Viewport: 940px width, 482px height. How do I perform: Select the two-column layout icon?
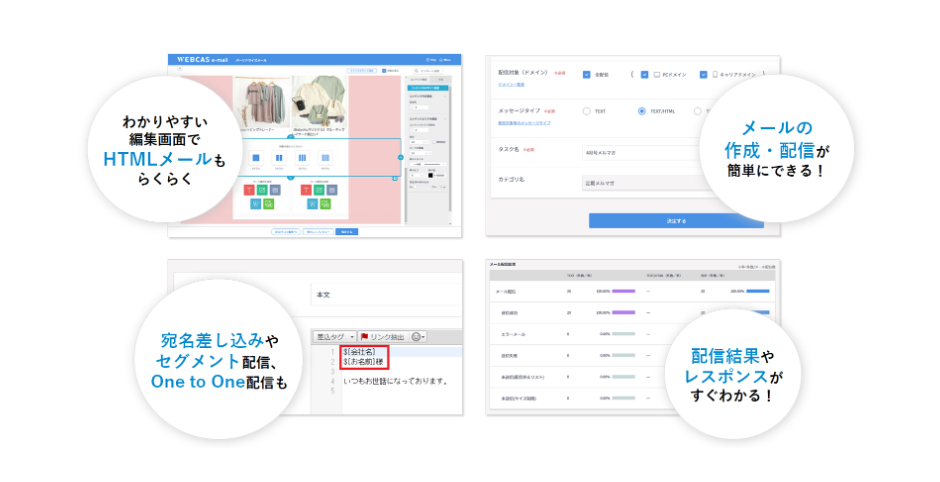(279, 158)
